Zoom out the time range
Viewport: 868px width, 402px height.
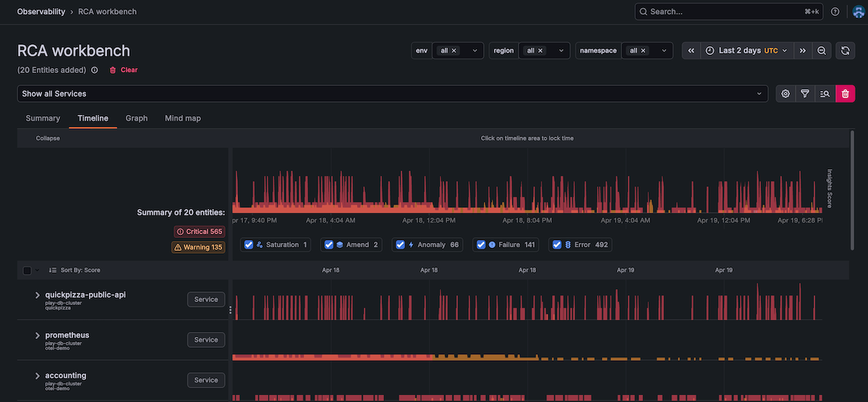click(822, 51)
